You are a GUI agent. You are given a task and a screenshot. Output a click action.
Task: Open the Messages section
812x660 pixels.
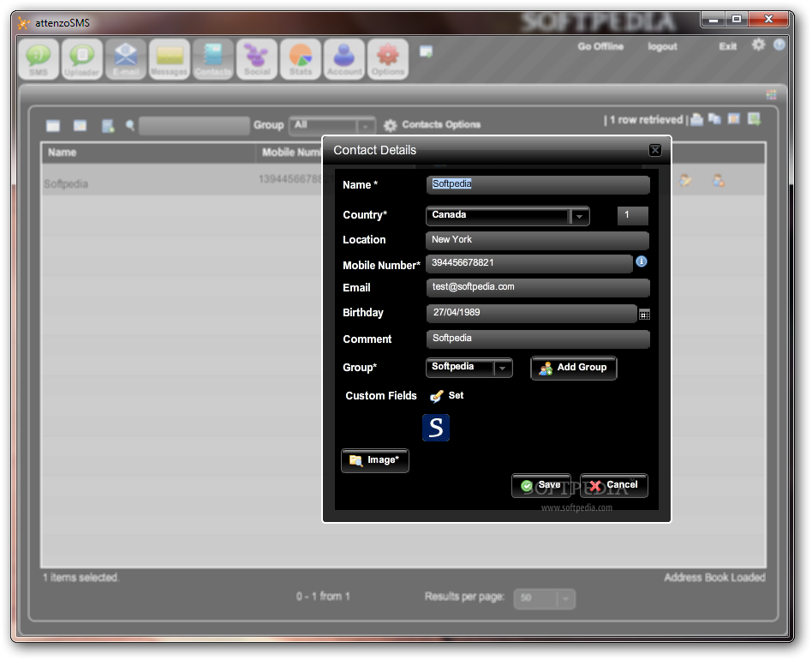coord(170,59)
